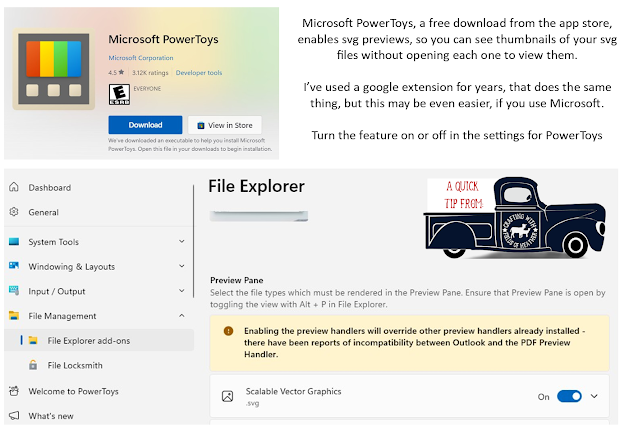
Task: Click the Dashboard home icon
Action: tap(14, 188)
